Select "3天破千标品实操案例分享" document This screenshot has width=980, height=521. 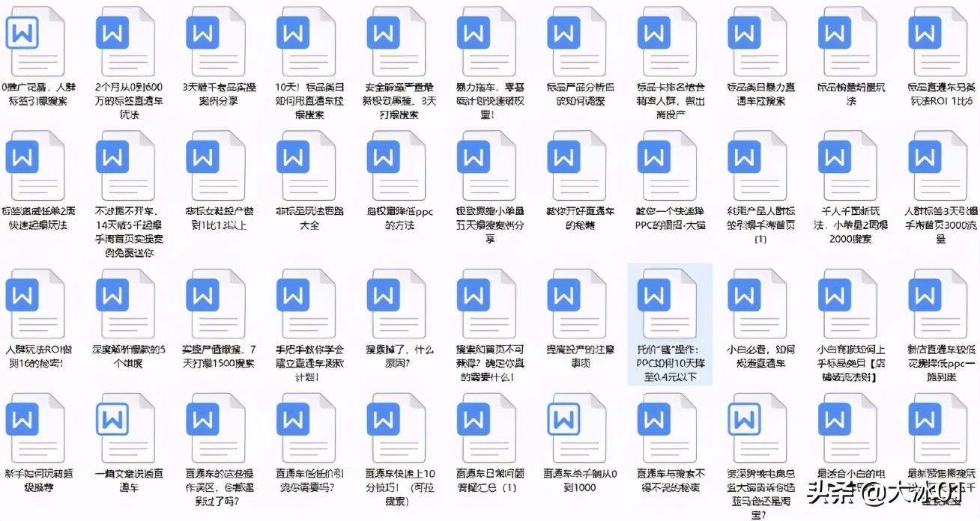217,41
